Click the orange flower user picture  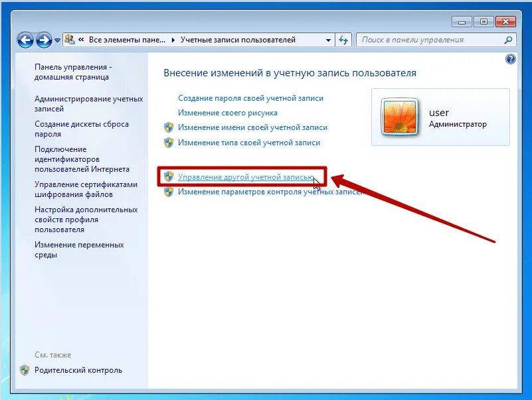[400, 117]
